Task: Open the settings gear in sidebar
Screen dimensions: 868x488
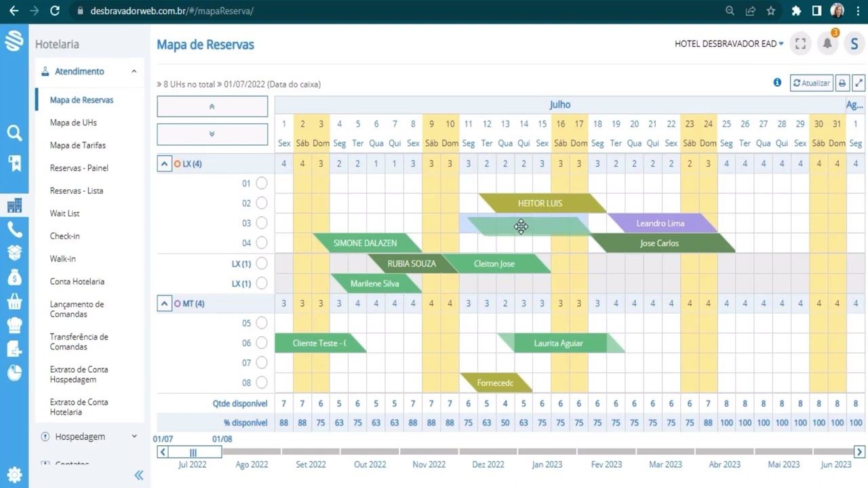Action: (14, 474)
